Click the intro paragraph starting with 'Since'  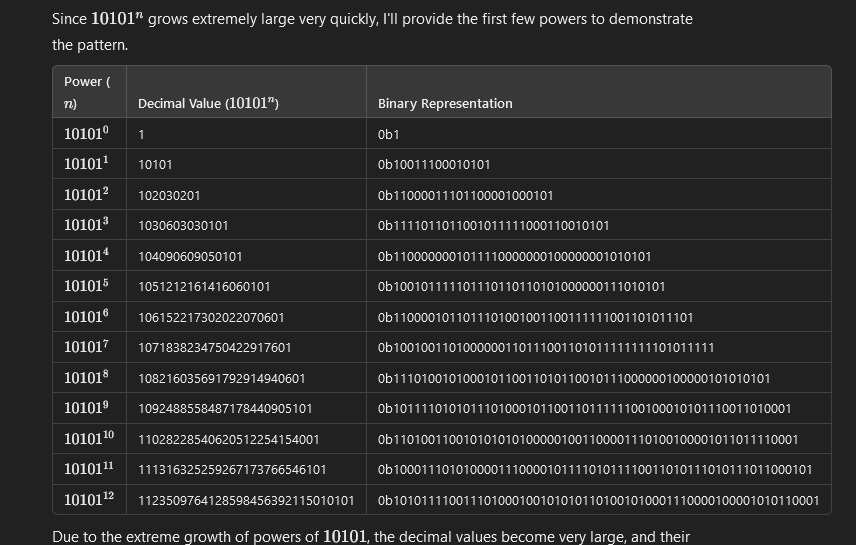(372, 32)
